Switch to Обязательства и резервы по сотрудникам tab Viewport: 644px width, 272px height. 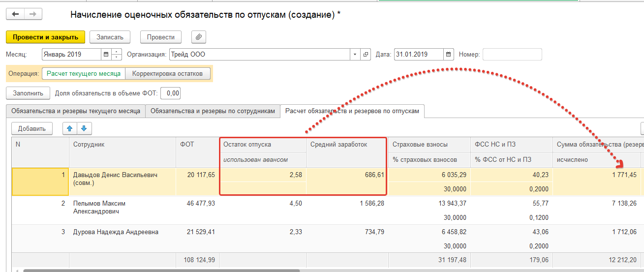(213, 111)
